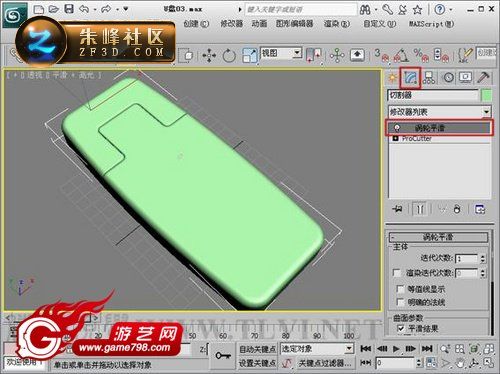This screenshot has width=500, height=374.
Task: Select the Move tool in toolbar
Action: (x=209, y=55)
